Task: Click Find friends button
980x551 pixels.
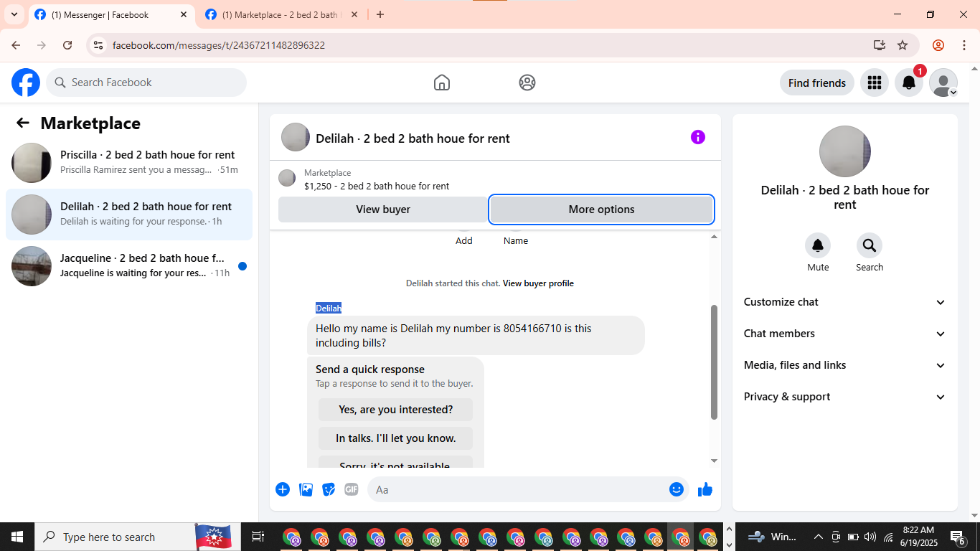Action: tap(817, 83)
